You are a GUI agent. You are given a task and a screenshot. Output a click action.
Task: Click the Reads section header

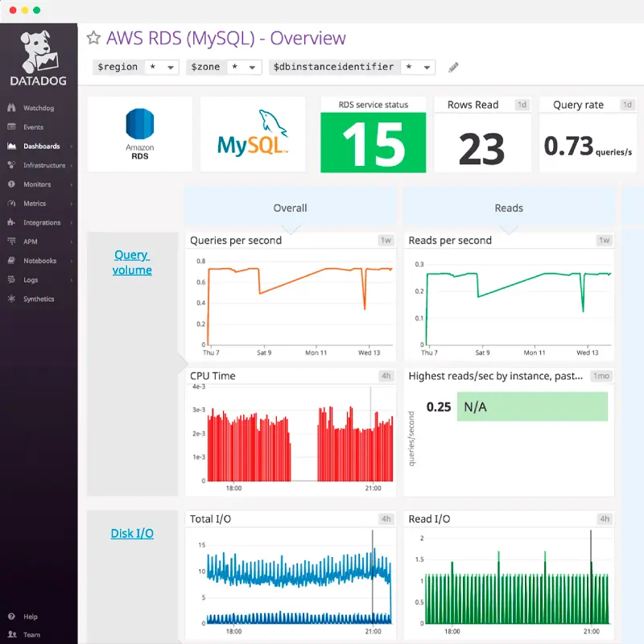click(509, 208)
